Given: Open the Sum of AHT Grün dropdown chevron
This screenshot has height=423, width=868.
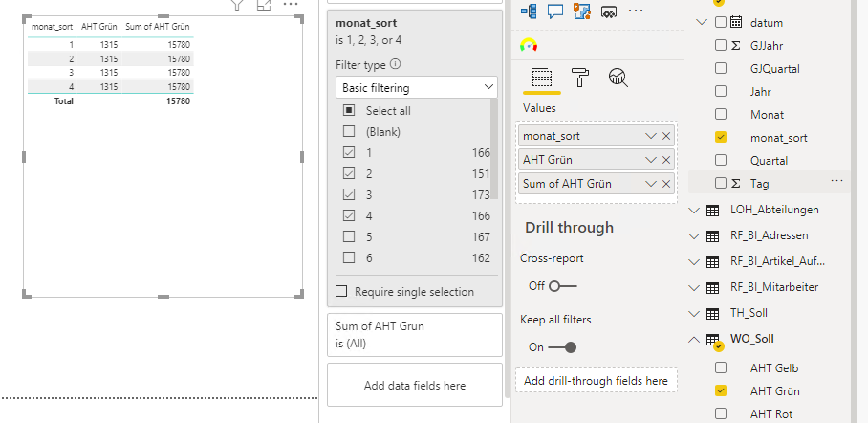Looking at the screenshot, I should coord(650,184).
